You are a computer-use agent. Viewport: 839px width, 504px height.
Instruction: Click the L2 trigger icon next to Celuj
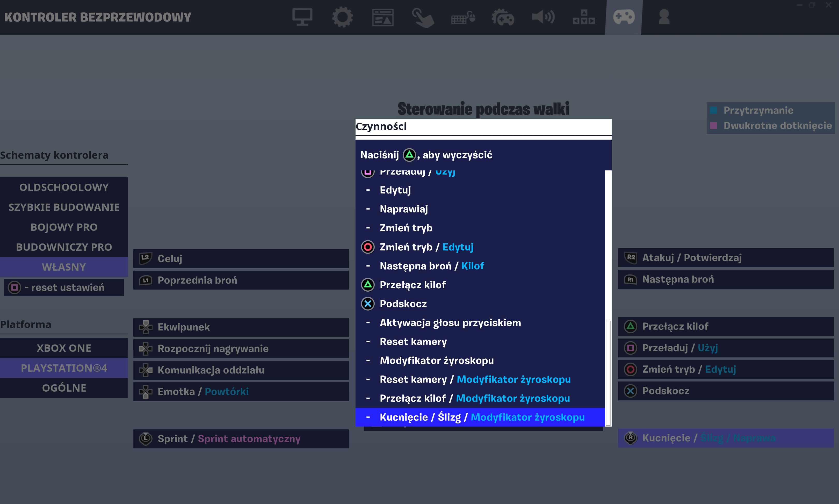[x=145, y=258]
